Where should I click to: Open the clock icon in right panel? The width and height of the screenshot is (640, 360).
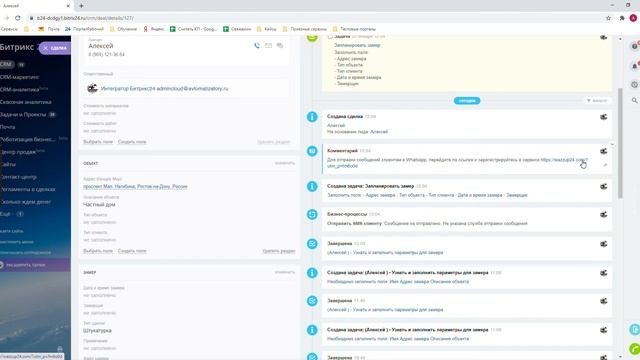(x=635, y=84)
